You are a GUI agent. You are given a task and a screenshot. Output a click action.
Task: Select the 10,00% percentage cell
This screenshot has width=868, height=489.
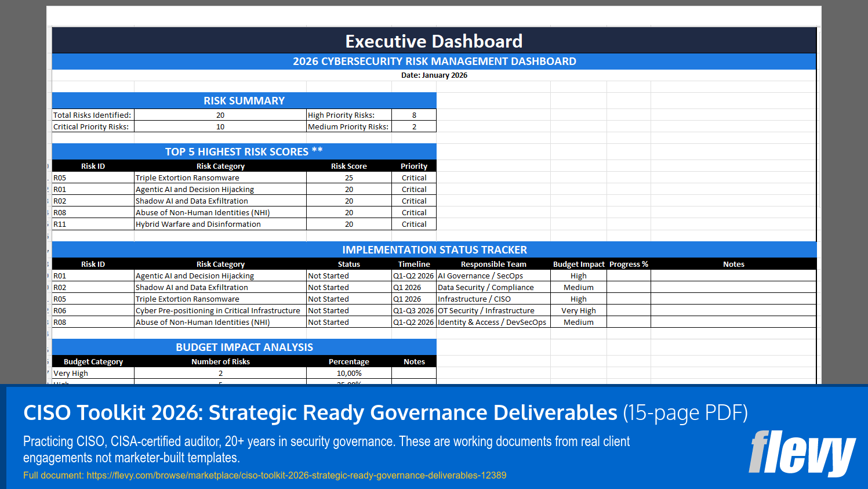pos(349,373)
